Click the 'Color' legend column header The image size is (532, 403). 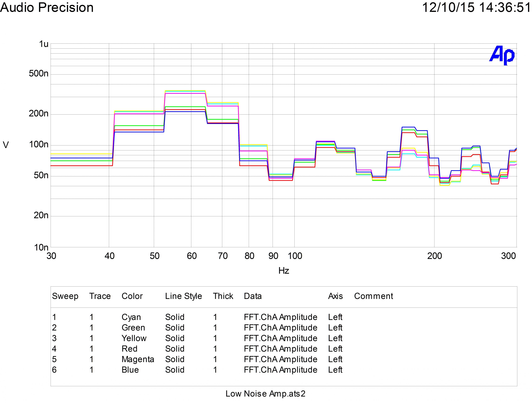pyautogui.click(x=132, y=296)
